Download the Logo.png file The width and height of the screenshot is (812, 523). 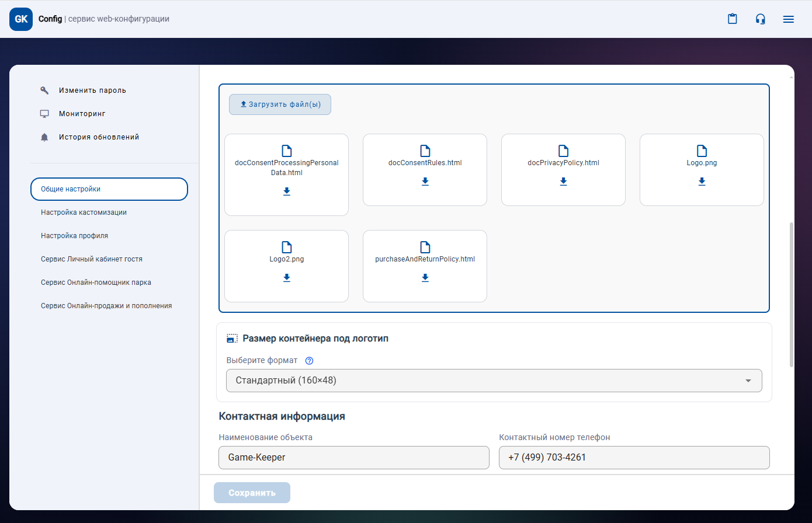702,182
